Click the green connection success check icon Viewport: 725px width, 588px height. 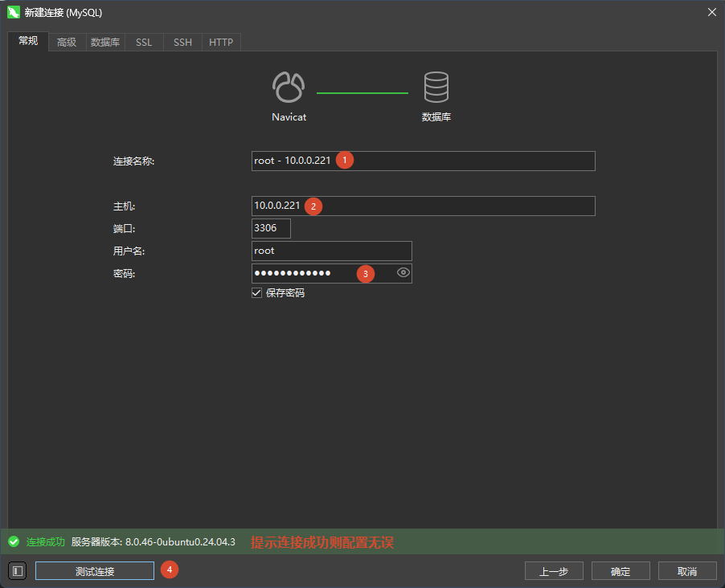click(x=14, y=541)
